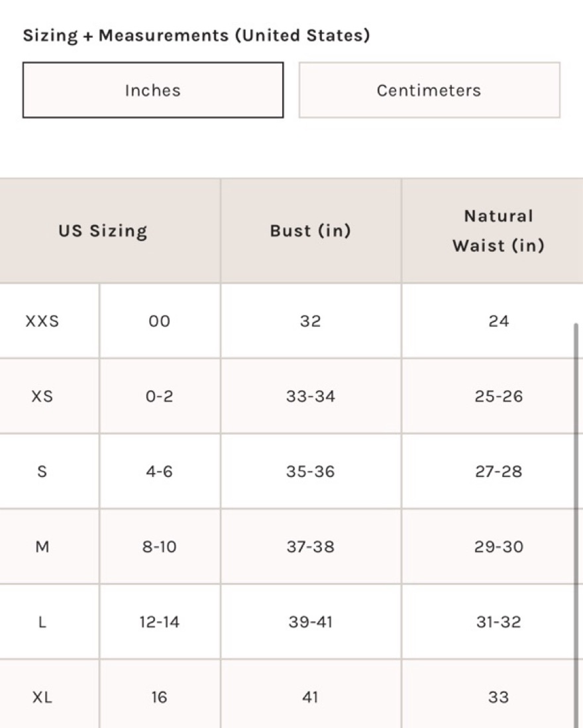Select the XXS size label
The image size is (583, 728).
(x=42, y=321)
